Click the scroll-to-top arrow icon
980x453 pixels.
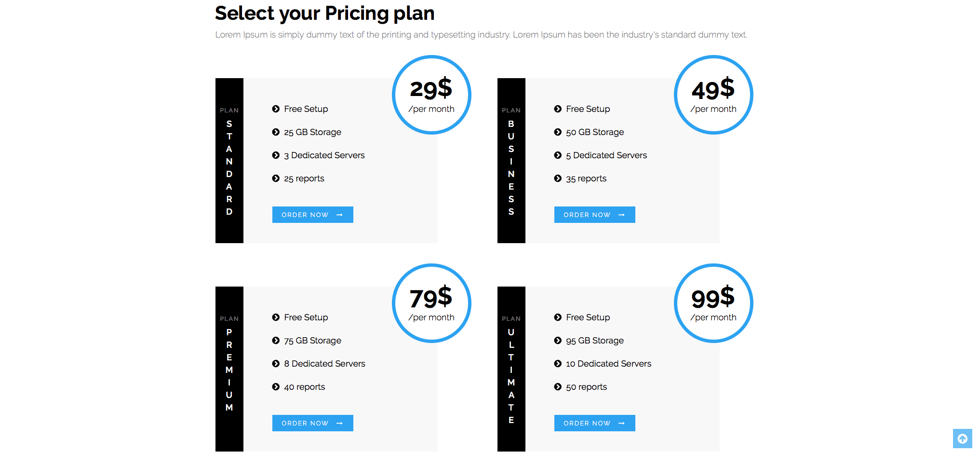point(962,439)
